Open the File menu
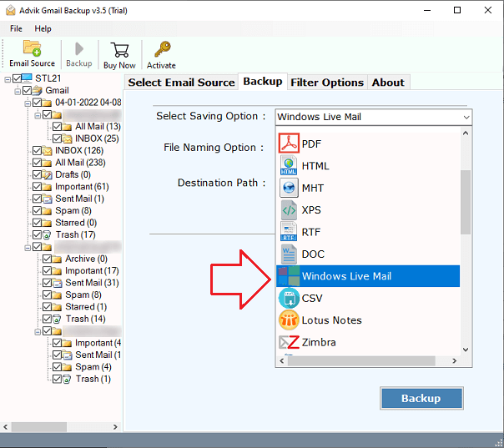 [x=16, y=28]
